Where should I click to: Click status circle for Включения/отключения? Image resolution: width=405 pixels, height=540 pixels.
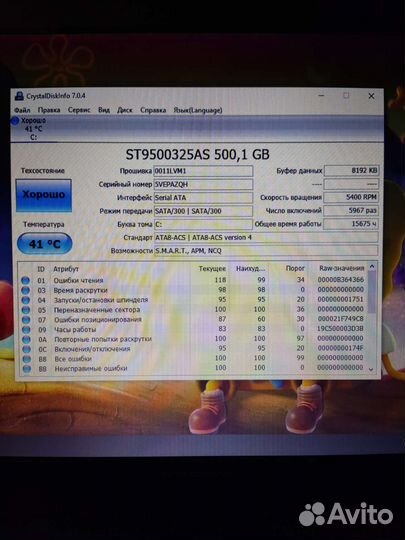27,349
